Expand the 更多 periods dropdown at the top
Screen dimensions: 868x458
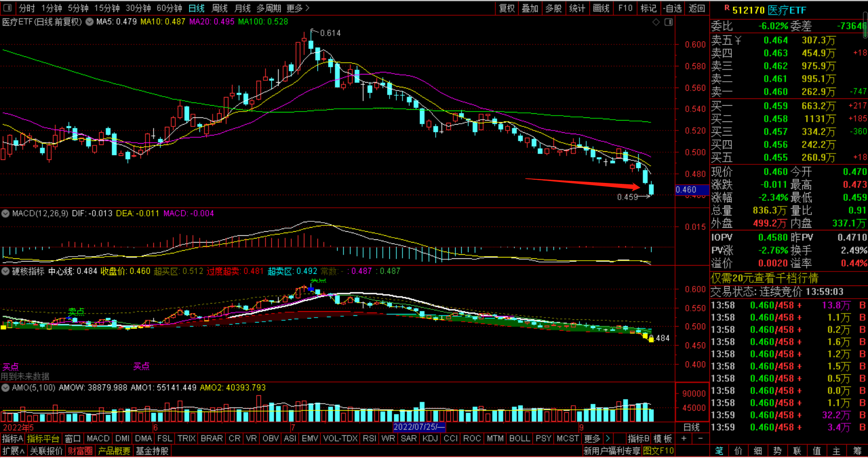298,8
